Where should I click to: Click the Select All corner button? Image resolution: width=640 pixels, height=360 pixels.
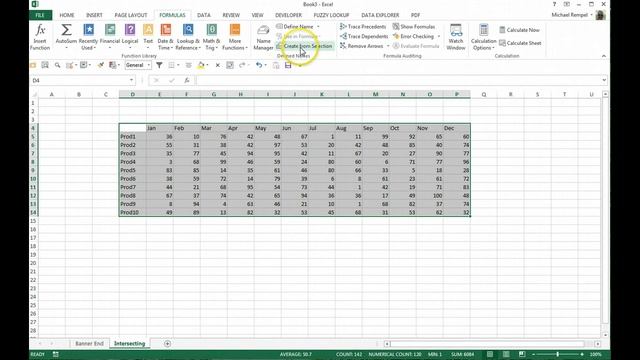pos(34,94)
